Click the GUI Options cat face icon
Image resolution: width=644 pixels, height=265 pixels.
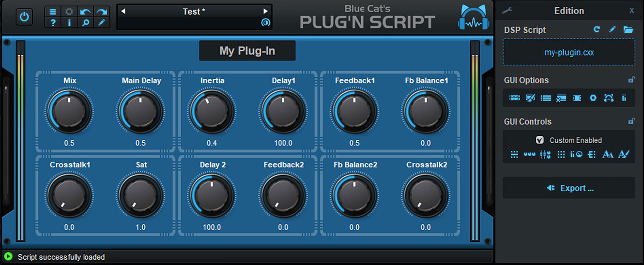pyautogui.click(x=609, y=98)
